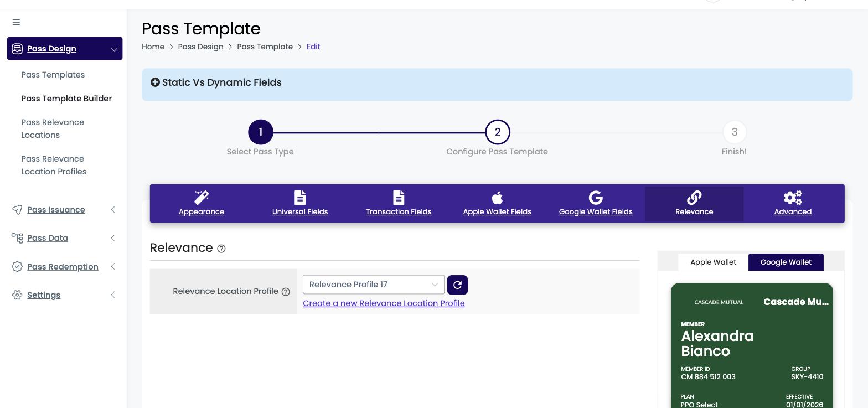Open Pass Template Builder sidebar item
The height and width of the screenshot is (408, 868).
(66, 99)
